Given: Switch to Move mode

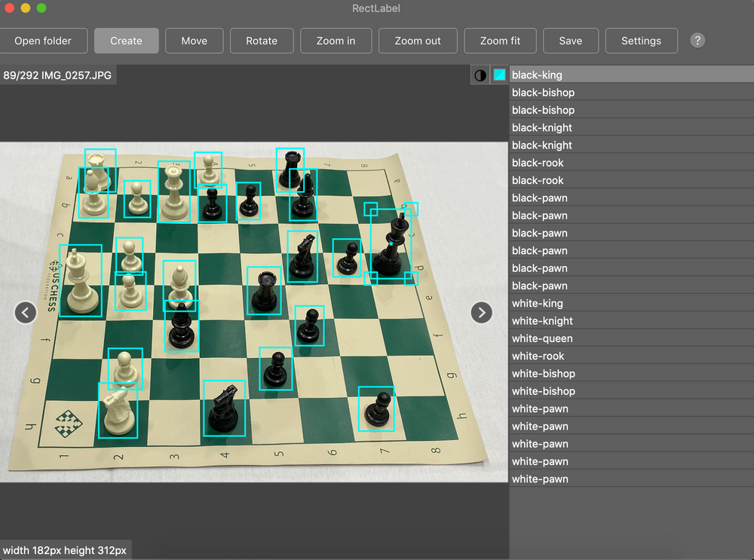Looking at the screenshot, I should point(194,40).
